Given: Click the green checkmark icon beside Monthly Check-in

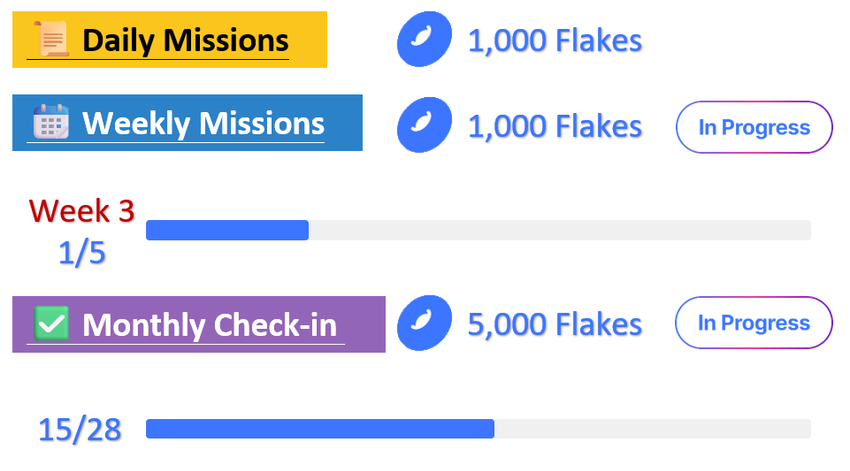Looking at the screenshot, I should tap(51, 324).
